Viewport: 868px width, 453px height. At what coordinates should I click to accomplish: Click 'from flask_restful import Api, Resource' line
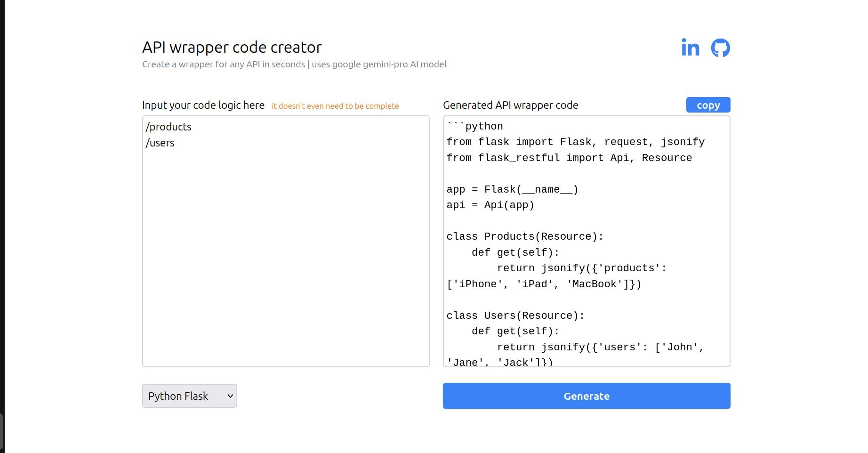[x=569, y=158]
